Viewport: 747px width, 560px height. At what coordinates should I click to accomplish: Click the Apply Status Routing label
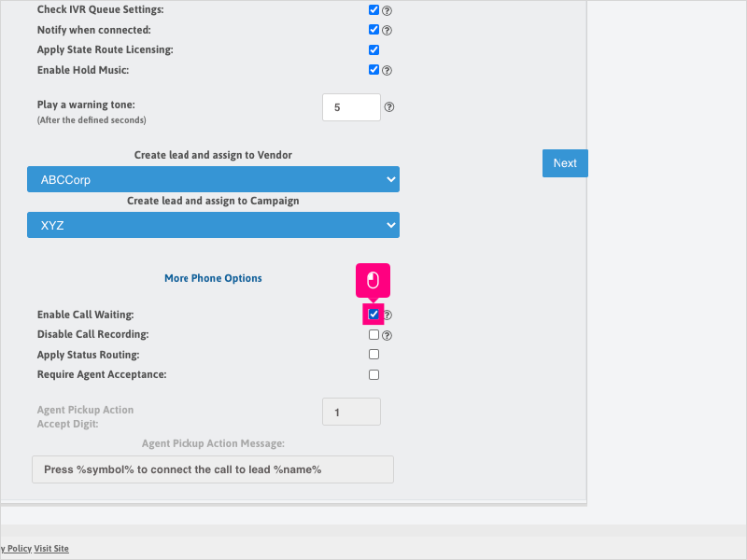pyautogui.click(x=89, y=355)
